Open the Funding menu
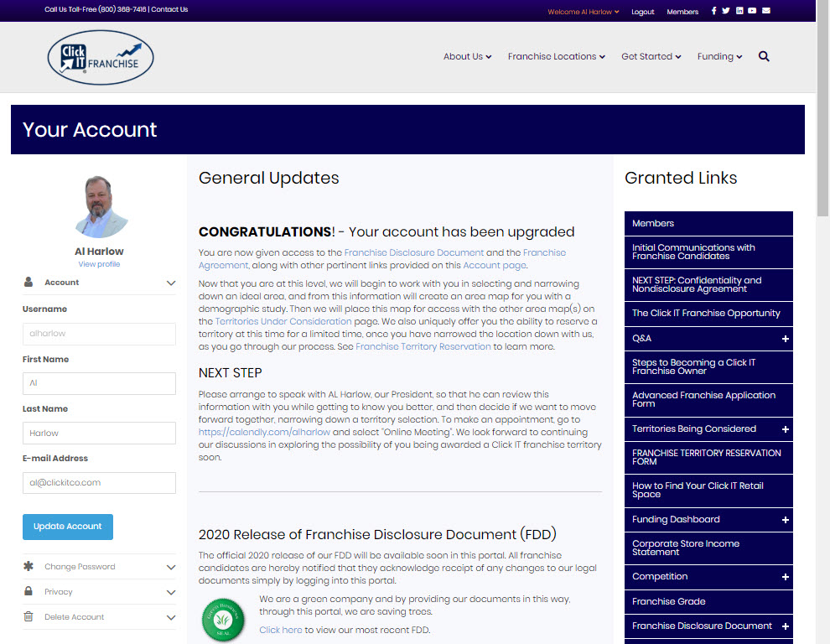Image resolution: width=830 pixels, height=644 pixels. tap(719, 56)
